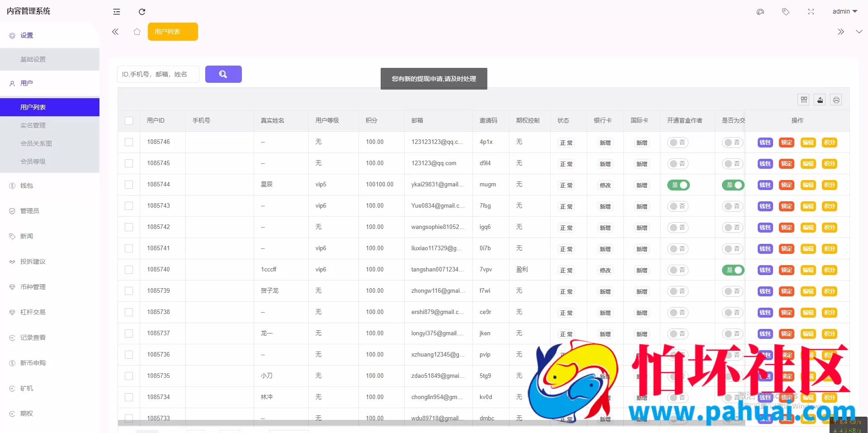
Task: Click the 钱包 button for user 1085738
Action: point(765,313)
